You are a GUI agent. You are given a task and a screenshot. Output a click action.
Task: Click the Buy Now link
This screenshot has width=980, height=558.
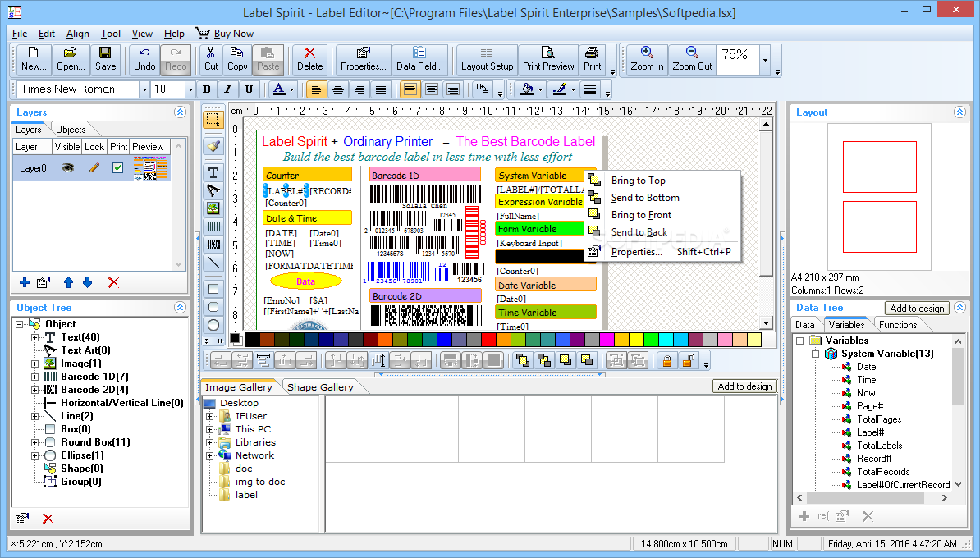click(x=224, y=34)
